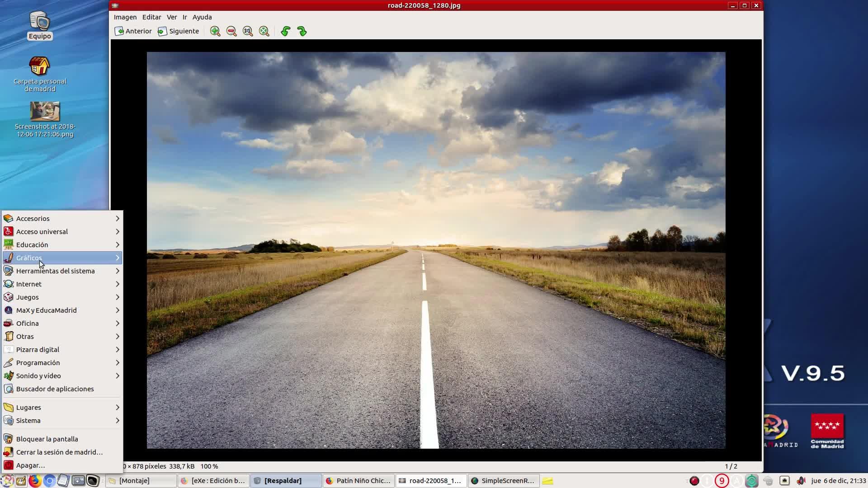
Task: Click the zoom out magnifier icon
Action: pyautogui.click(x=231, y=31)
